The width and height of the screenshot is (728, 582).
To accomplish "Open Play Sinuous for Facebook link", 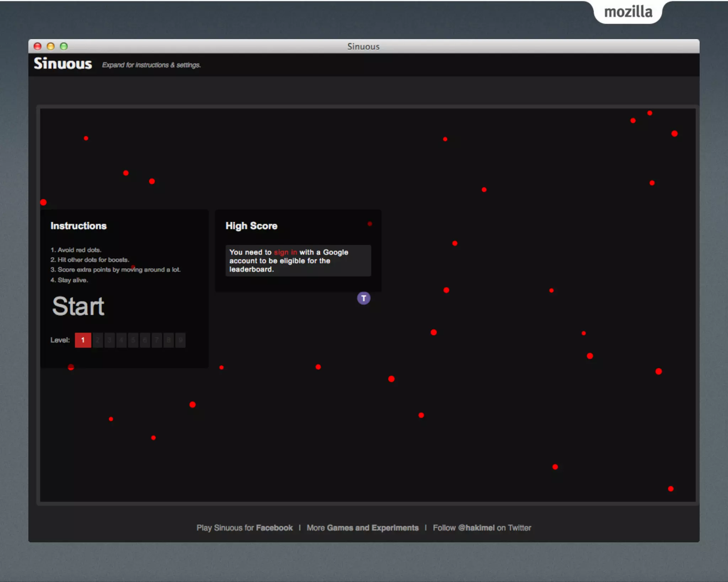I will [245, 528].
